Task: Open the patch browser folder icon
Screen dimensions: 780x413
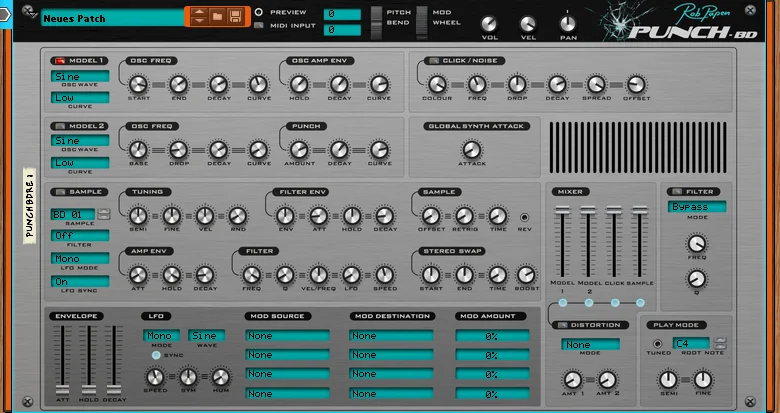Action: coord(217,16)
